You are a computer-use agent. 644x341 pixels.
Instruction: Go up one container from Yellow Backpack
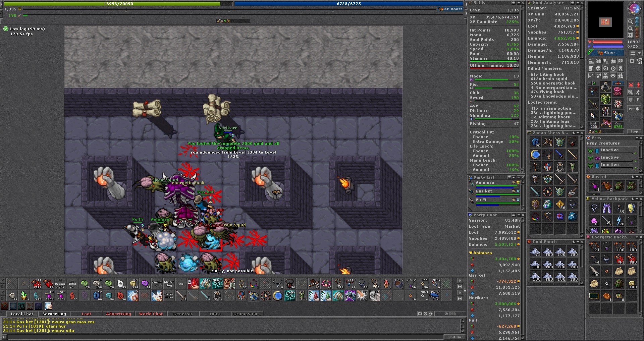[633, 199]
